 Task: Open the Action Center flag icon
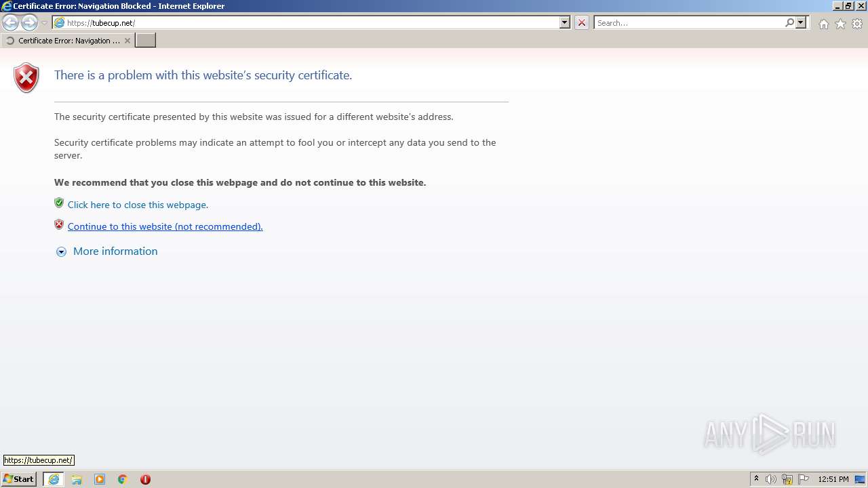coord(804,479)
